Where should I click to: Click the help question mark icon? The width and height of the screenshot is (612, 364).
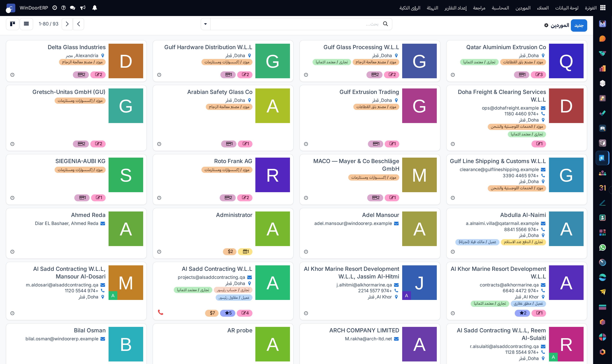63,8
